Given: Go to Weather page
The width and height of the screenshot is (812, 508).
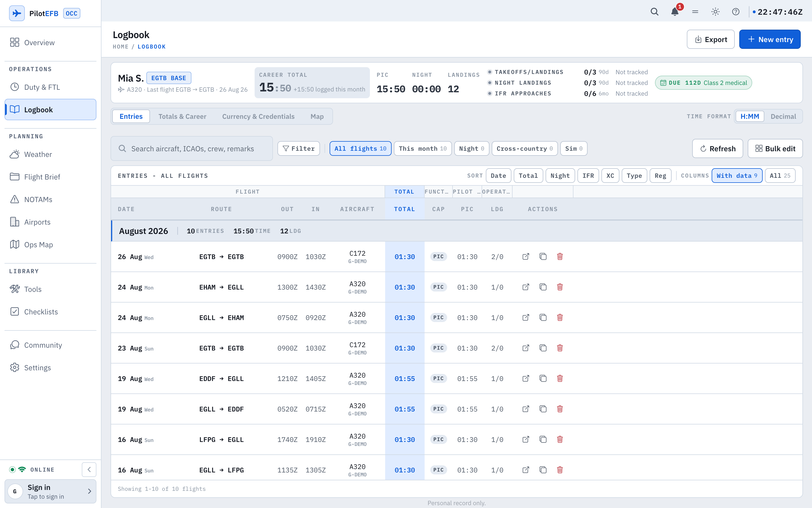Looking at the screenshot, I should point(50,154).
